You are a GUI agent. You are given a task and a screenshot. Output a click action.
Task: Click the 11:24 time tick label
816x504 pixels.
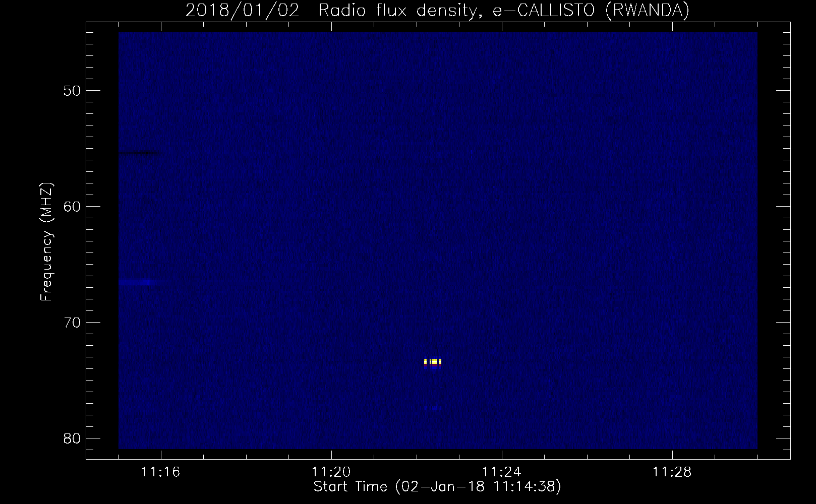tap(502, 472)
